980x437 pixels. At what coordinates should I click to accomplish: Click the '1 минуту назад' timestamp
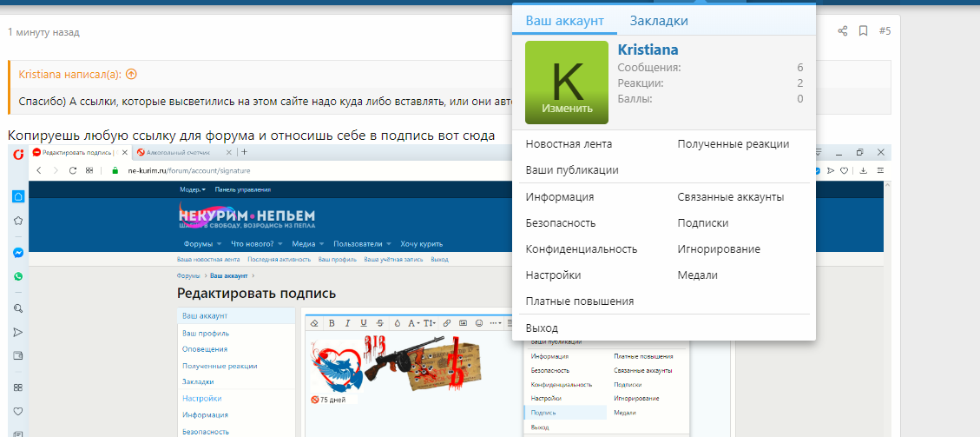[x=43, y=32]
